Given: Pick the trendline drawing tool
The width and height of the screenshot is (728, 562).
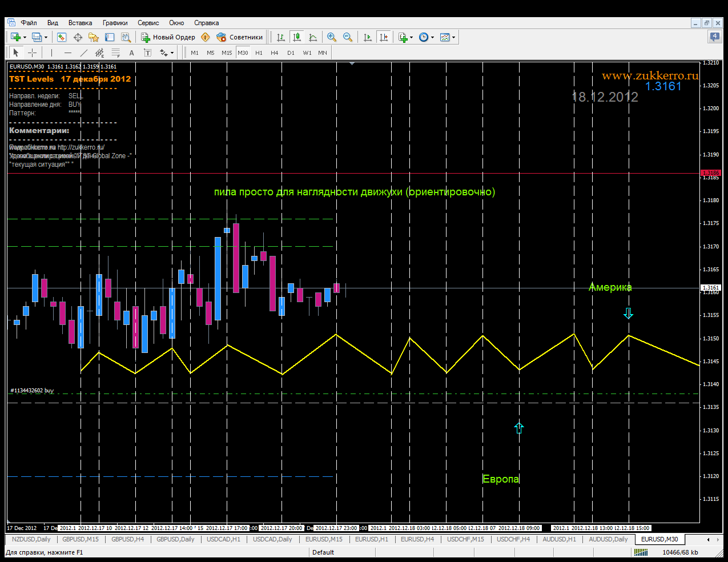Looking at the screenshot, I should [x=84, y=53].
